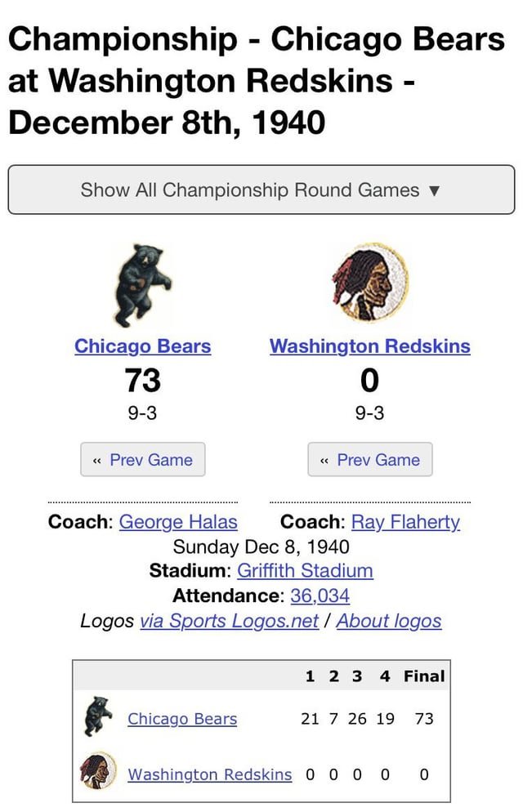The height and width of the screenshot is (812, 523).
Task: Open the Chicago Bears team page link
Action: tap(142, 346)
